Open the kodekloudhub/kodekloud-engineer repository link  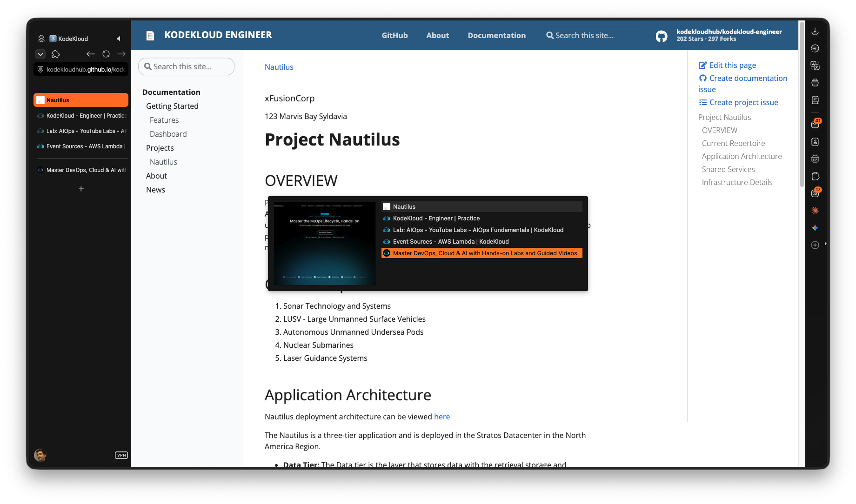729,32
